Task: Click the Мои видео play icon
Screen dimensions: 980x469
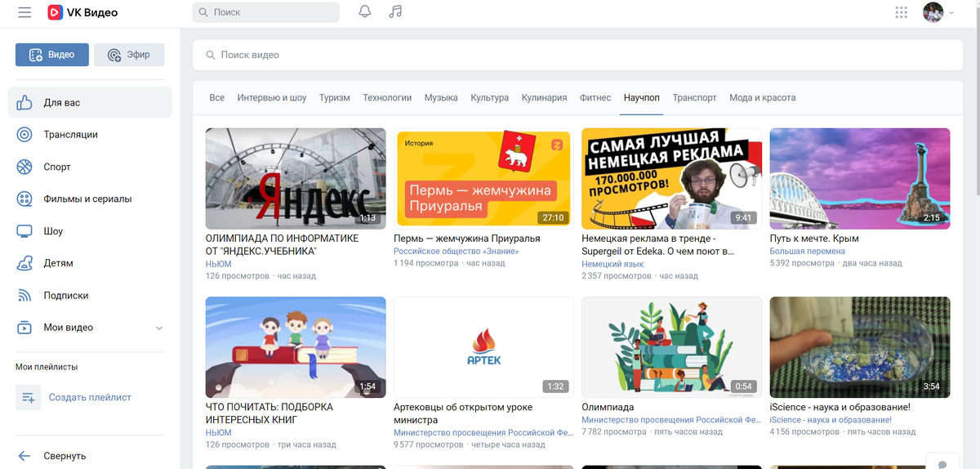Action: pyautogui.click(x=24, y=328)
